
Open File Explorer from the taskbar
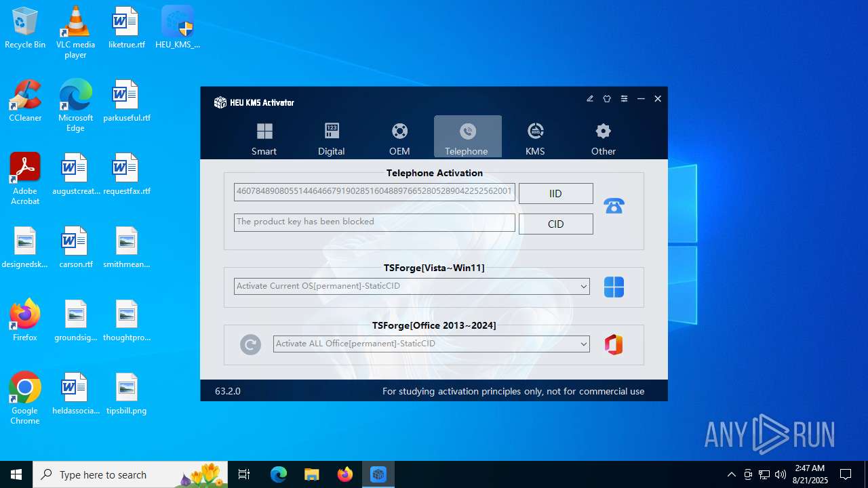coord(311,474)
